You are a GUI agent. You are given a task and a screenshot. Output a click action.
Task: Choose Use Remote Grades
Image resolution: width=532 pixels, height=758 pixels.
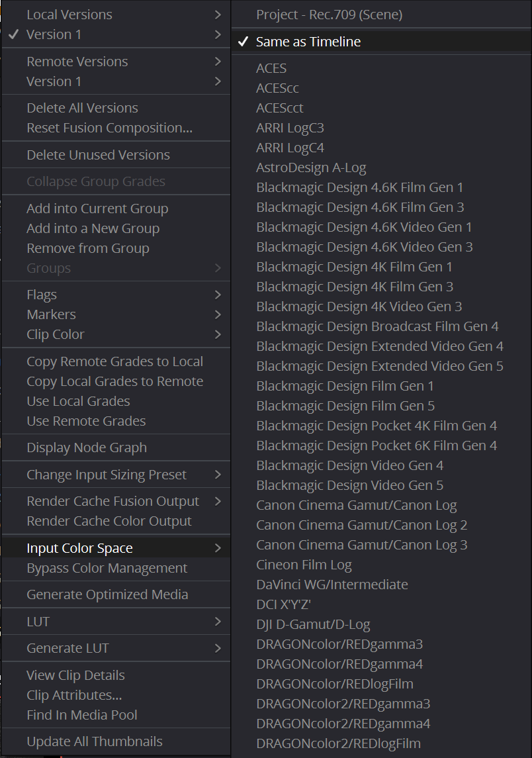(116, 420)
